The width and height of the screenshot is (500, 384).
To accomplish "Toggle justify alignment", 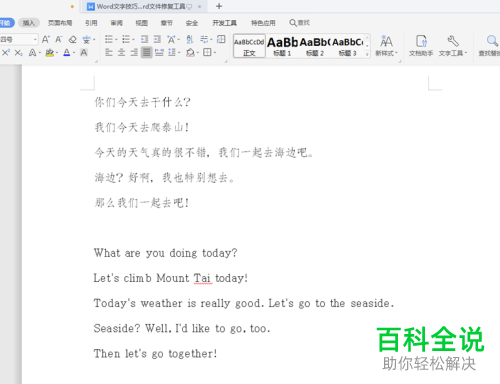I will (x=146, y=53).
